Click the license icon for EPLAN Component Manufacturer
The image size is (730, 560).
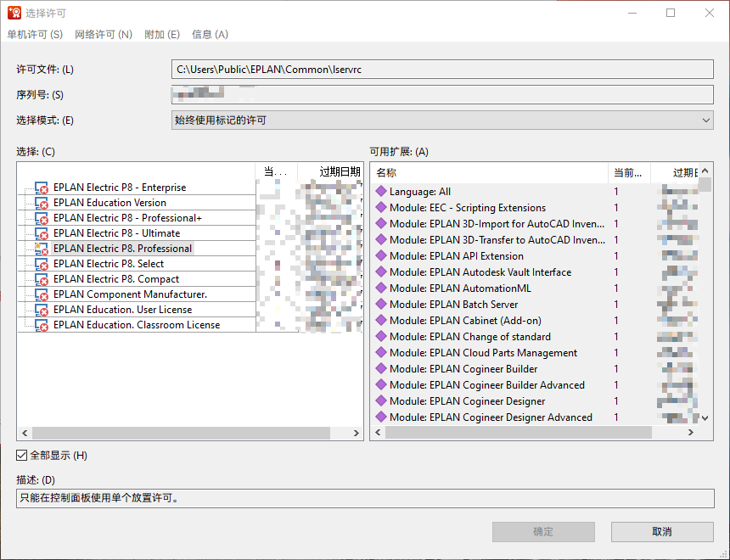pos(42,294)
